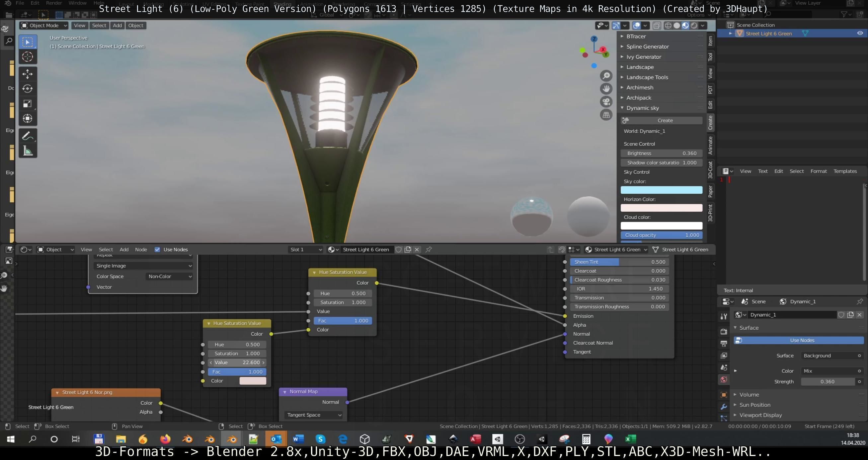Viewport: 868px width, 460px height.
Task: Click the zoom magnifier viewport gizmo
Action: [x=606, y=75]
